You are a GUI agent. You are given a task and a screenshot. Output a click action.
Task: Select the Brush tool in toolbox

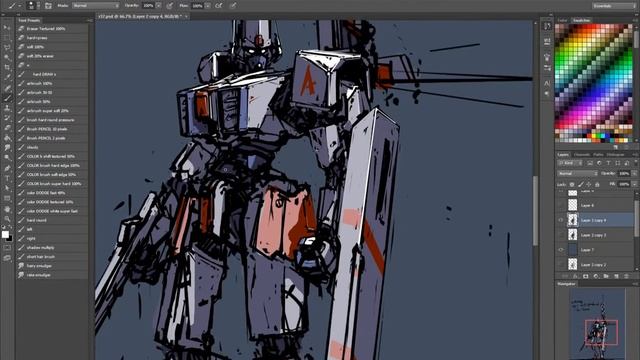pos(7,98)
